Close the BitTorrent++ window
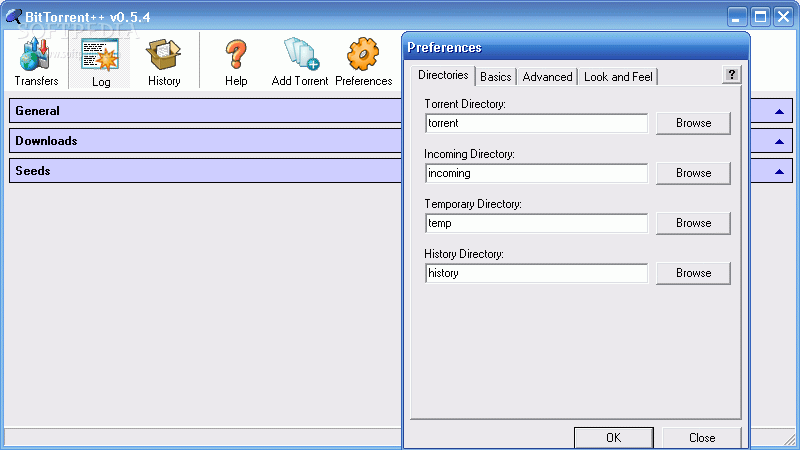Viewport: 800px width, 450px height. tap(783, 17)
